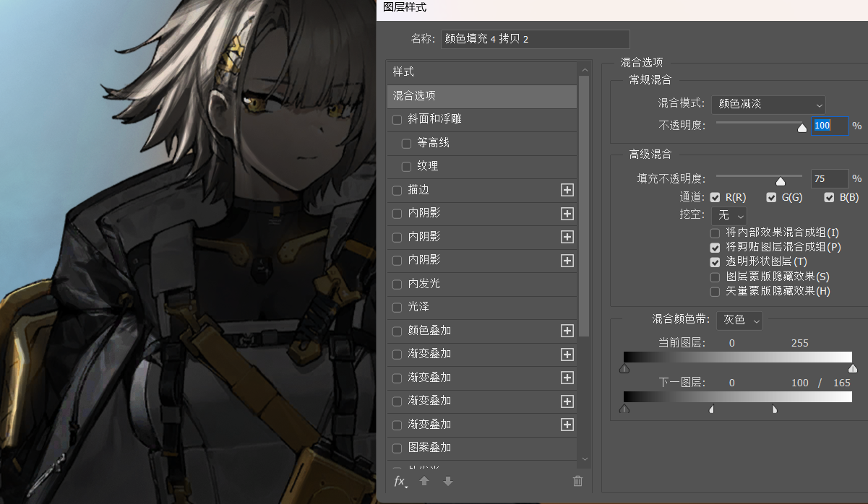Image resolution: width=868 pixels, height=504 pixels.
Task: Enable the 斜面和浮雕 checkbox
Action: coord(397,119)
